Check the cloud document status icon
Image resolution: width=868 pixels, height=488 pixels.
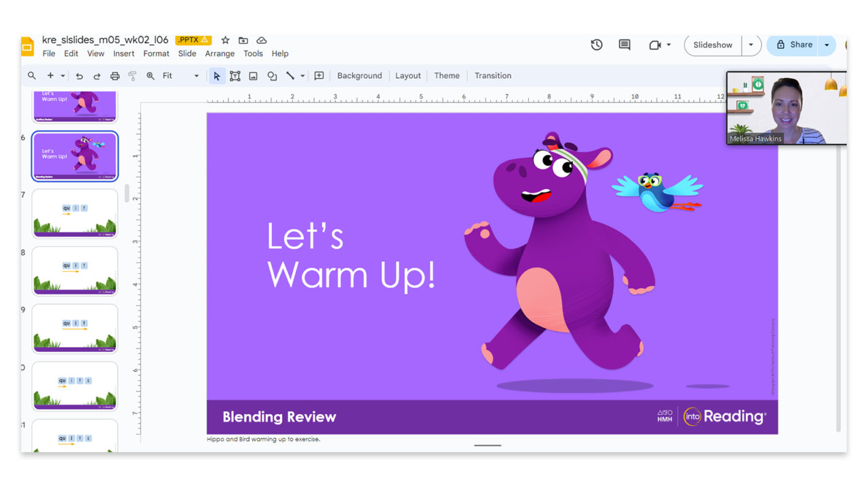click(262, 41)
